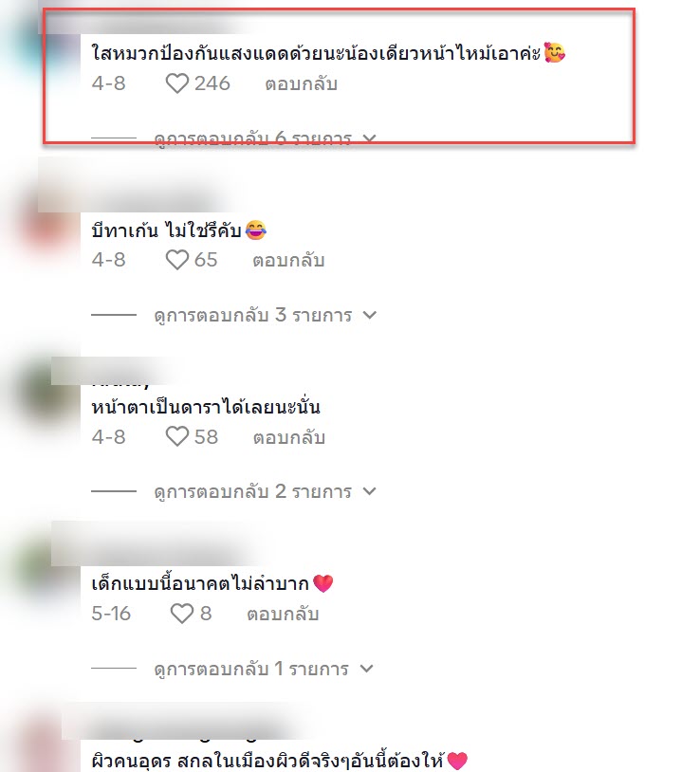Click the heart icon showing 65 likes
700x772 pixels.
point(176,260)
